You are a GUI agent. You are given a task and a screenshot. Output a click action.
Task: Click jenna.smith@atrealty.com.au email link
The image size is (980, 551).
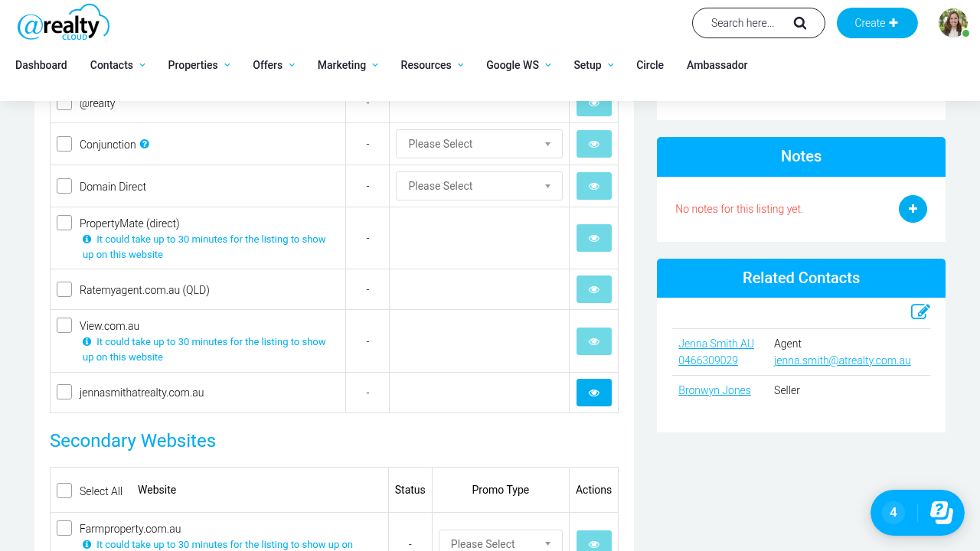(842, 360)
